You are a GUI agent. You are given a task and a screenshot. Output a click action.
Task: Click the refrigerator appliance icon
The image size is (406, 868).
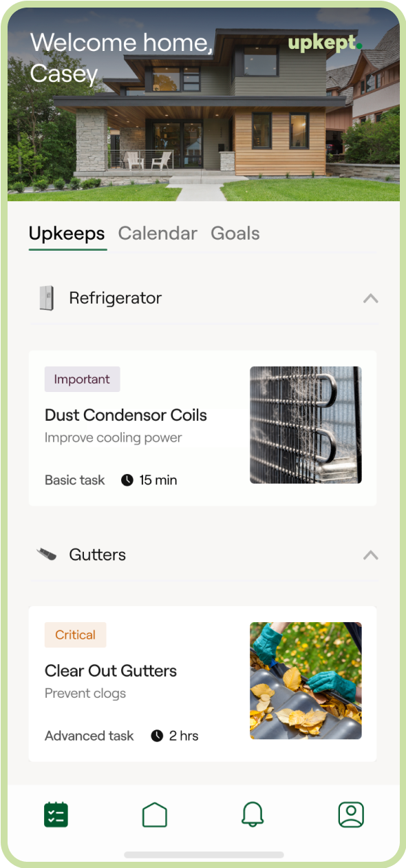[x=46, y=298]
